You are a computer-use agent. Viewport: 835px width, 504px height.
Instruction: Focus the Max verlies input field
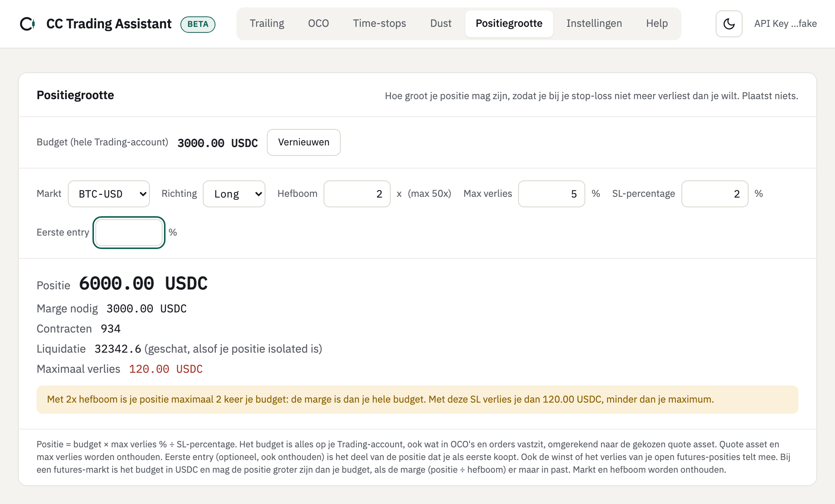[x=552, y=194]
